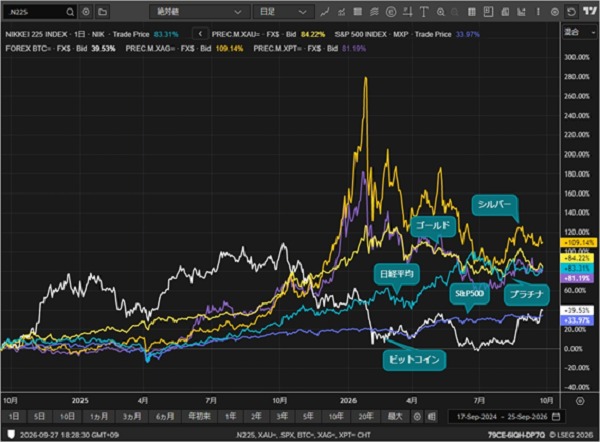Select the 最大 maximum range button
The width and height of the screenshot is (600, 442).
[x=395, y=416]
